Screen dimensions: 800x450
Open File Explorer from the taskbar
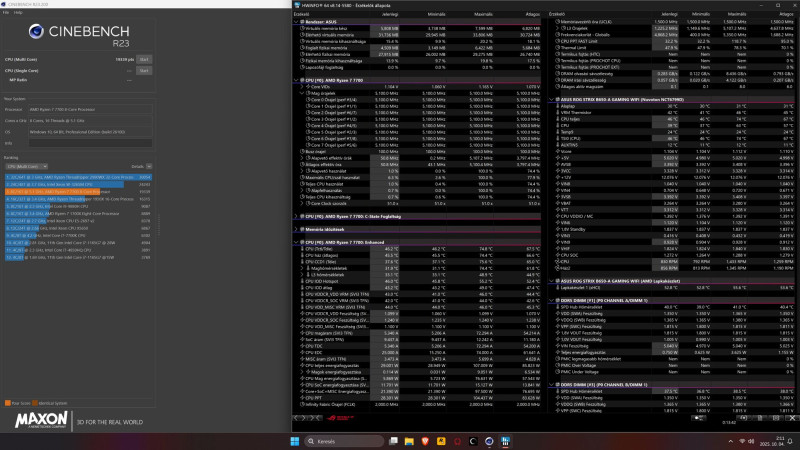tap(409, 441)
